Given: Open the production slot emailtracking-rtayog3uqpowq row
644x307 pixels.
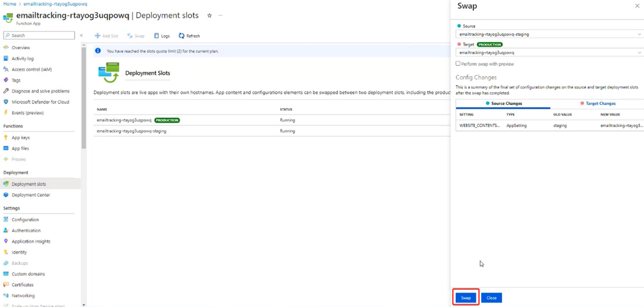Looking at the screenshot, I should [x=271, y=120].
